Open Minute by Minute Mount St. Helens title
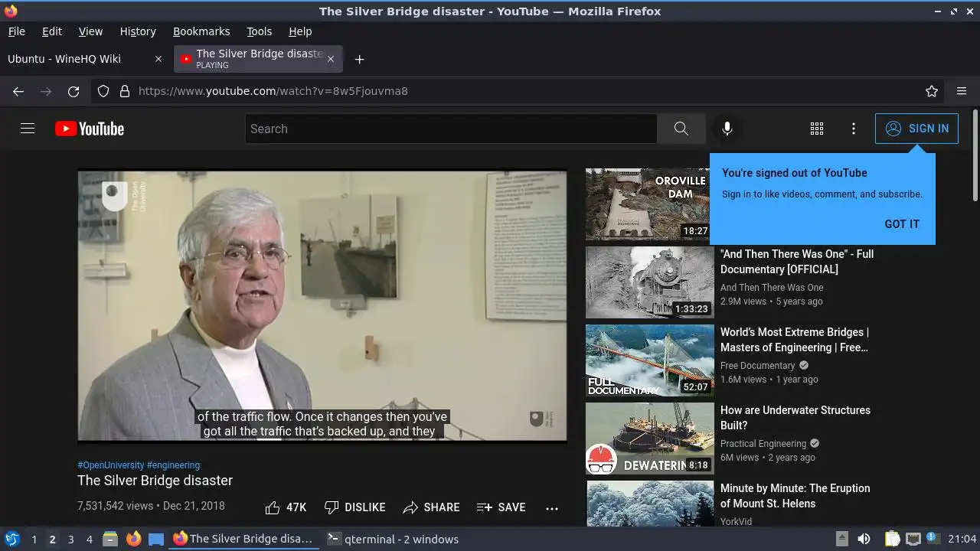Viewport: 980px width, 551px height. 795,496
